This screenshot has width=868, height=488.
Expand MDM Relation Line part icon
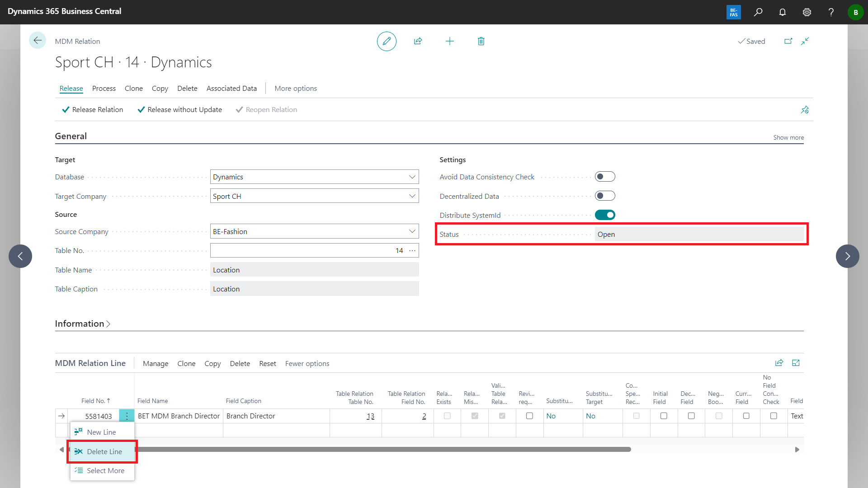[796, 363]
